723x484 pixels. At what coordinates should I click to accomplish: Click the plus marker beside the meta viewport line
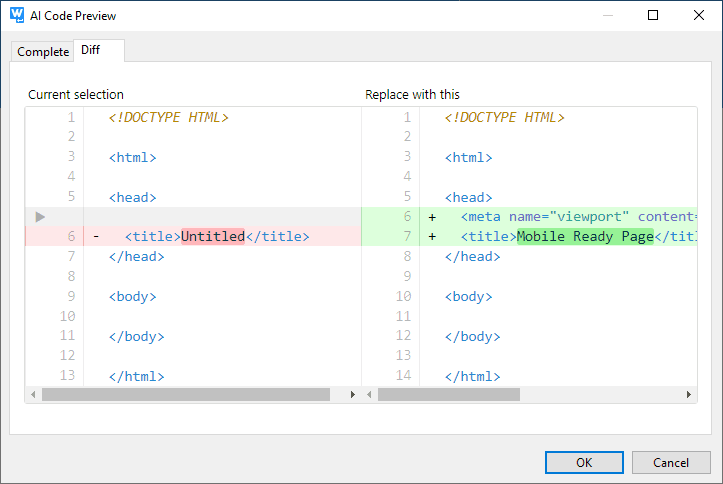coord(432,217)
